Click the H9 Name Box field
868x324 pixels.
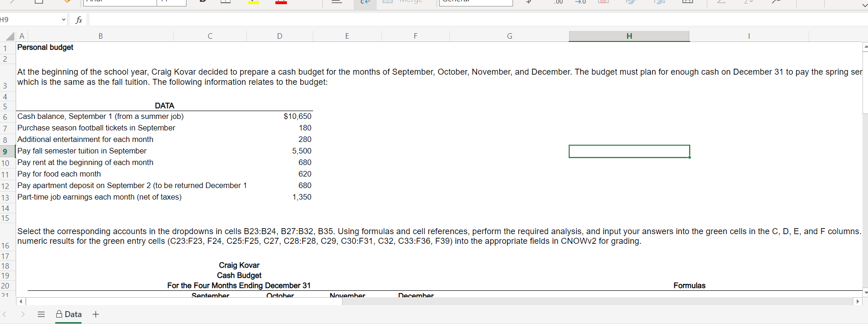[x=29, y=19]
